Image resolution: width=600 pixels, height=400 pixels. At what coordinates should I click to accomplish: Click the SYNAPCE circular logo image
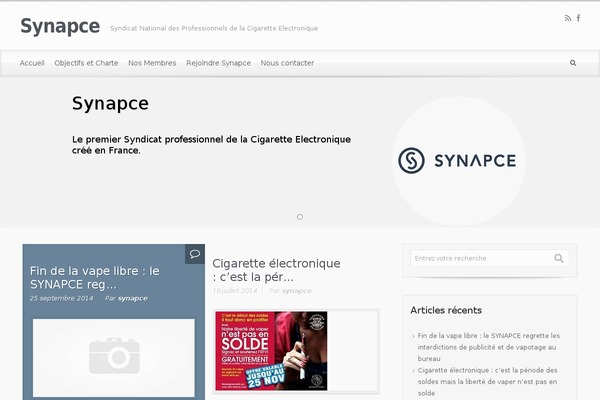[458, 161]
